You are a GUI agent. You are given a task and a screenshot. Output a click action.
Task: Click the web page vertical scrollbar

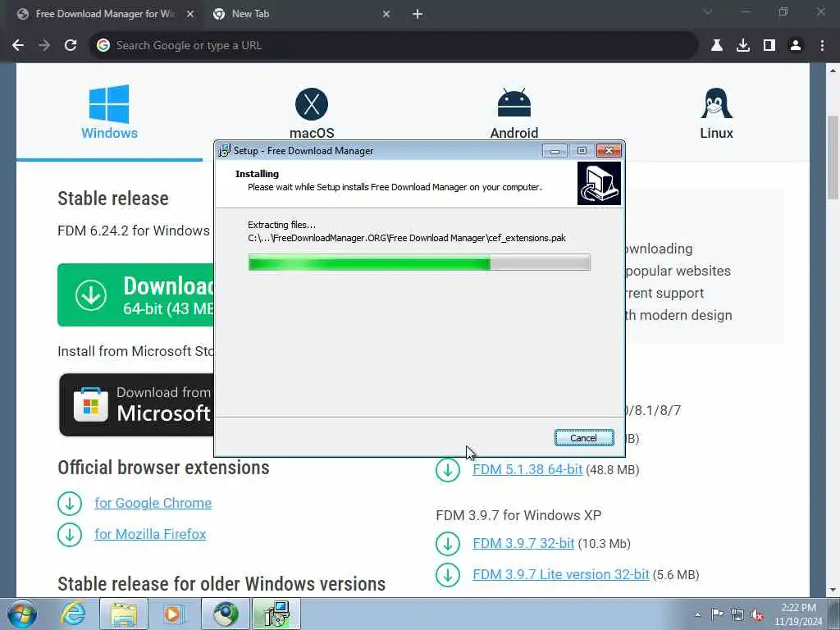pos(833,158)
